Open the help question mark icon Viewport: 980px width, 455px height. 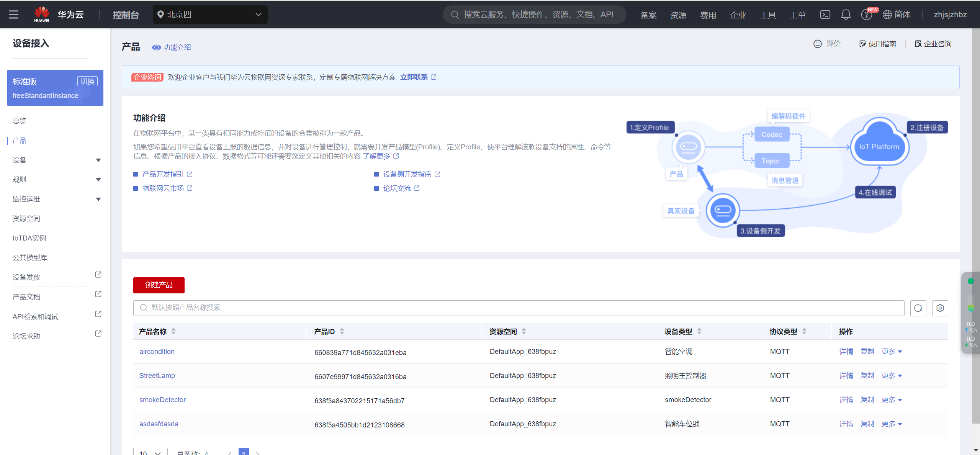coord(866,15)
